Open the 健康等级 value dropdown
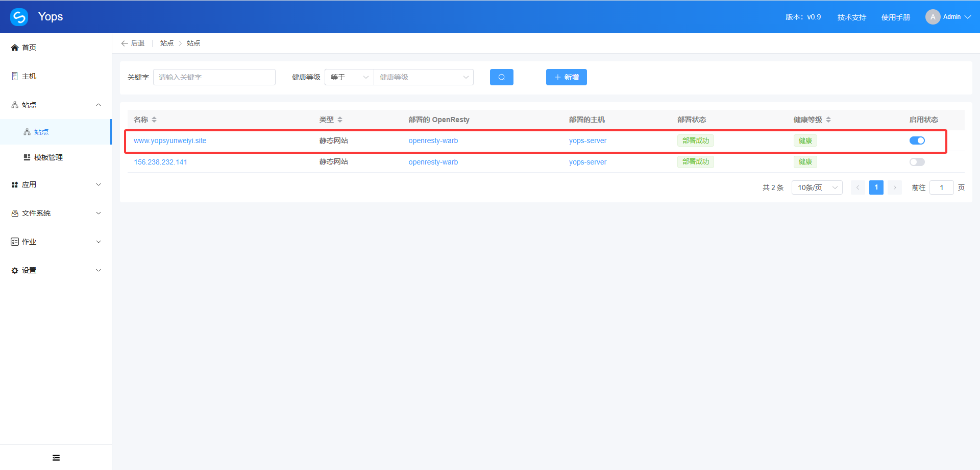The image size is (980, 470). pyautogui.click(x=424, y=77)
